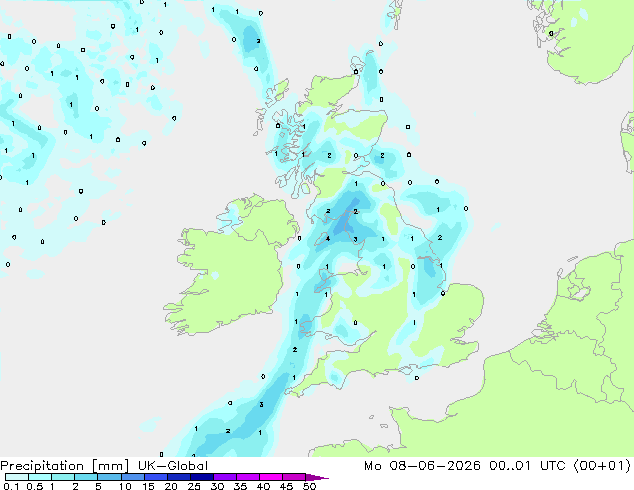Screen dimensions: 634x490
Task: Click the 0.1–0.5 mm legend color swatch
Action: click(x=17, y=477)
